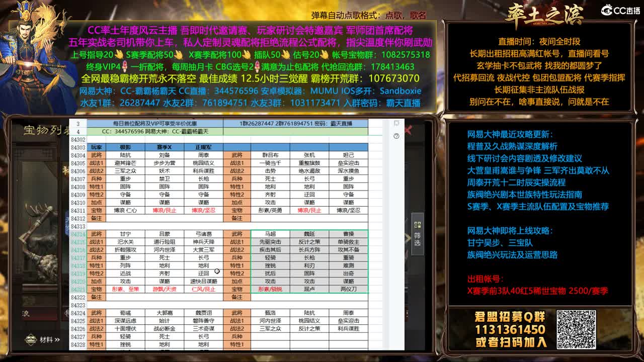Click cell 曹操

point(349,234)
